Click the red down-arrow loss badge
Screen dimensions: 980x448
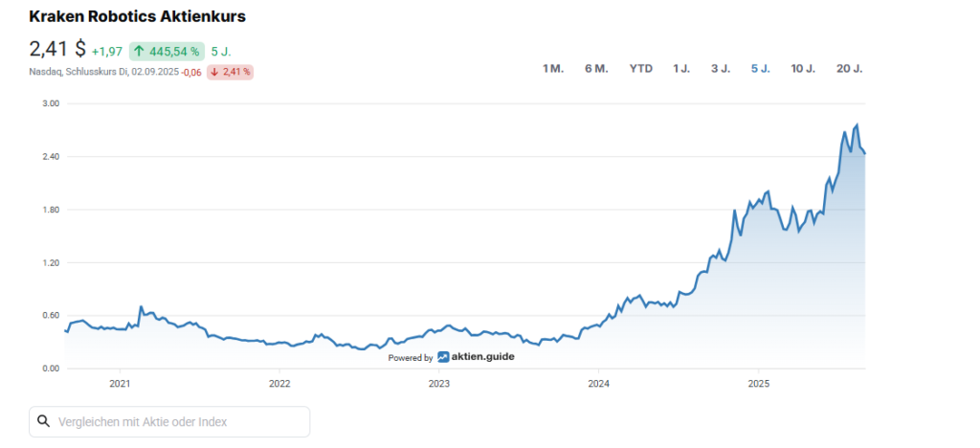[230, 72]
